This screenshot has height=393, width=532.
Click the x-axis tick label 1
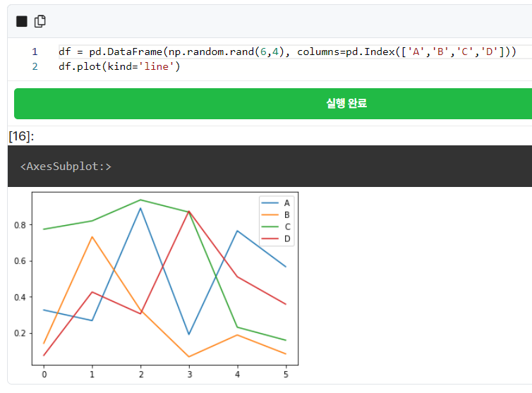click(92, 375)
